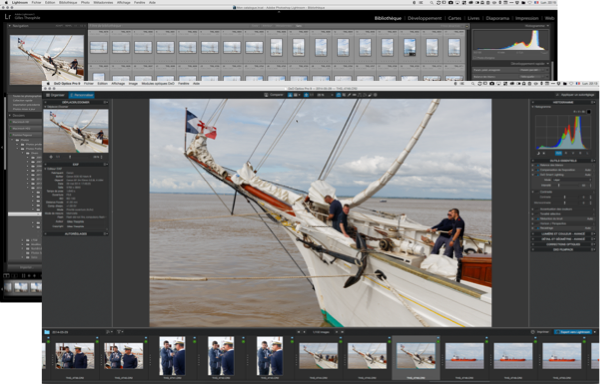Image resolution: width=600 pixels, height=384 pixels.
Task: Toggle DxO Smart Lighting correction
Action: (538, 174)
